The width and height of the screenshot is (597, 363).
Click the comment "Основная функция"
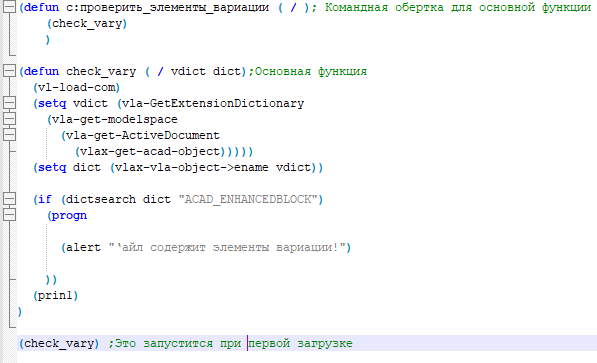(x=311, y=71)
